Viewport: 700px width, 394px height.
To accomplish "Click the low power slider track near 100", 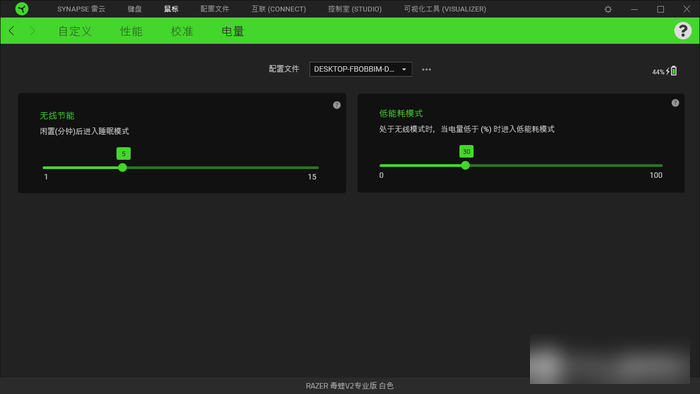I will click(655, 166).
